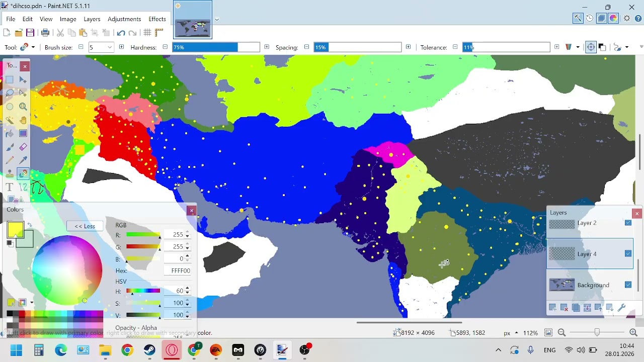Select the dihcso image thumbnail
The width and height of the screenshot is (644, 362).
pyautogui.click(x=193, y=20)
